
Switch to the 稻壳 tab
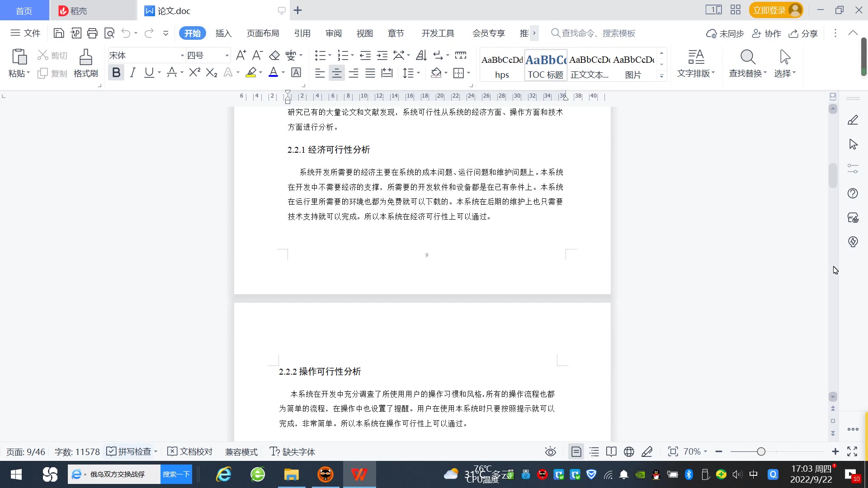(x=93, y=10)
